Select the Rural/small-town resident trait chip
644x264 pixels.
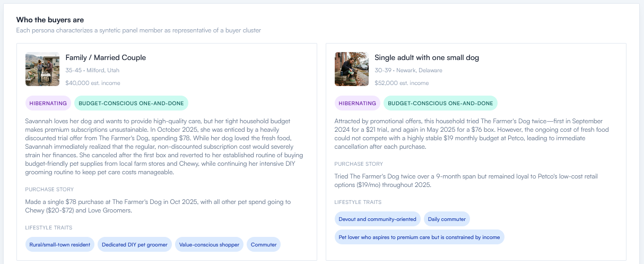[60, 244]
